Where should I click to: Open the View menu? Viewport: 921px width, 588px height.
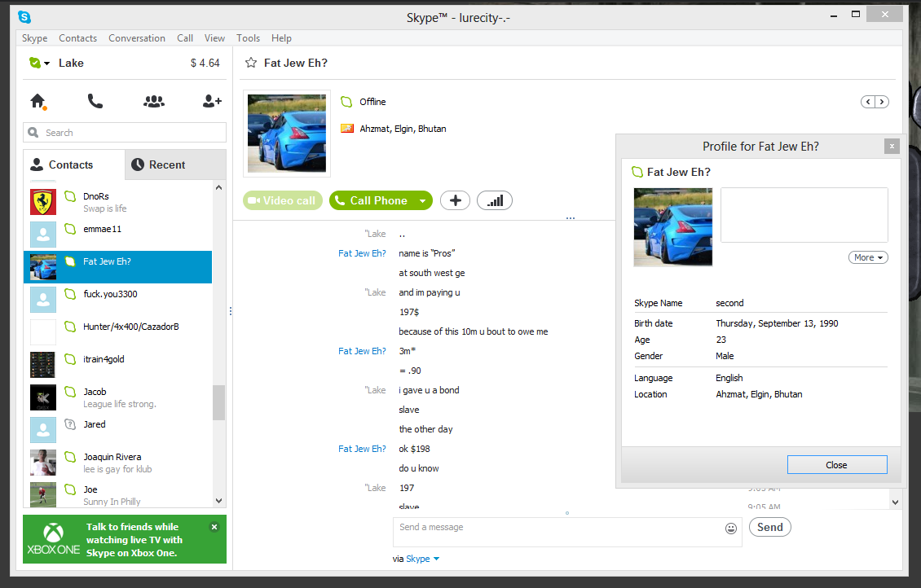(x=214, y=38)
